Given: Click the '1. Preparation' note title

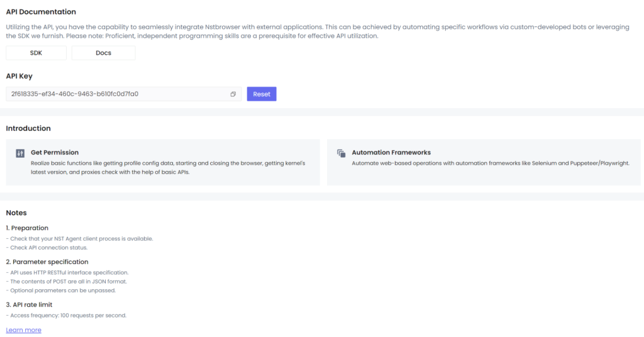Looking at the screenshot, I should [27, 228].
